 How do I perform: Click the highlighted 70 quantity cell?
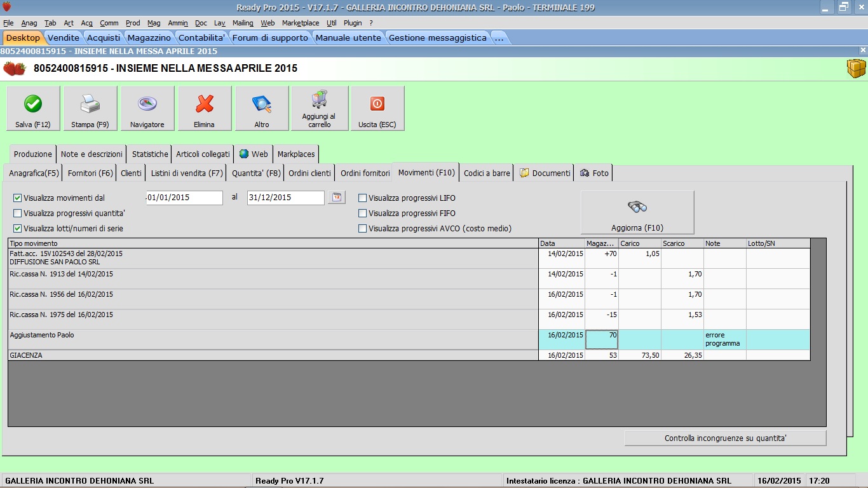602,339
